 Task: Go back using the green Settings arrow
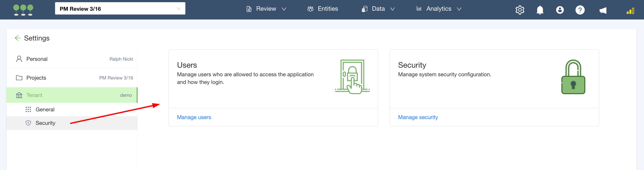(18, 38)
